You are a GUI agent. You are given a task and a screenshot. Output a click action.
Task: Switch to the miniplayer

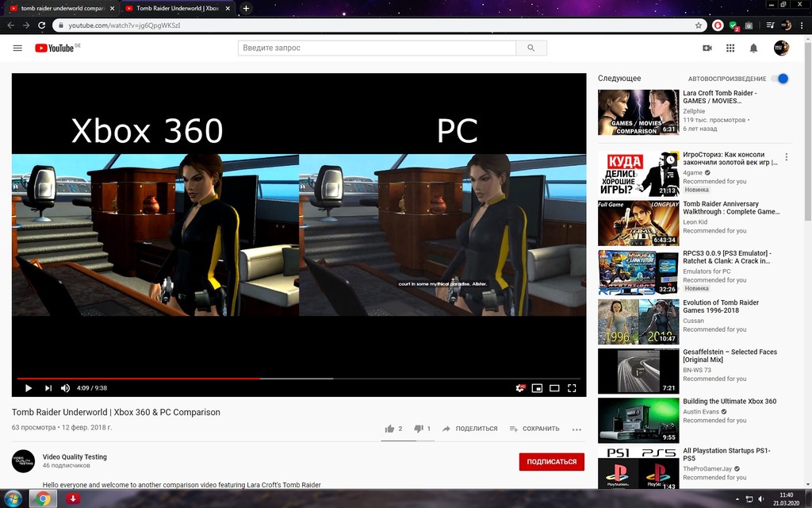(x=537, y=387)
